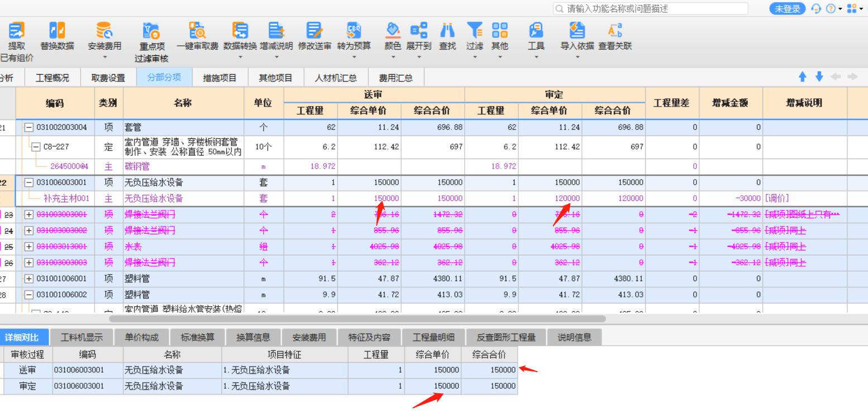Open the 说明信息 bottom tab
The image size is (868, 419).
(574, 337)
